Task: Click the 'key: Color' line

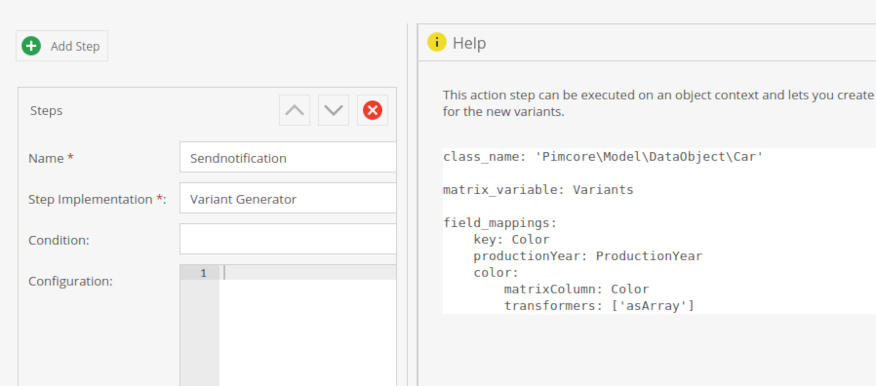Action: 511,240
